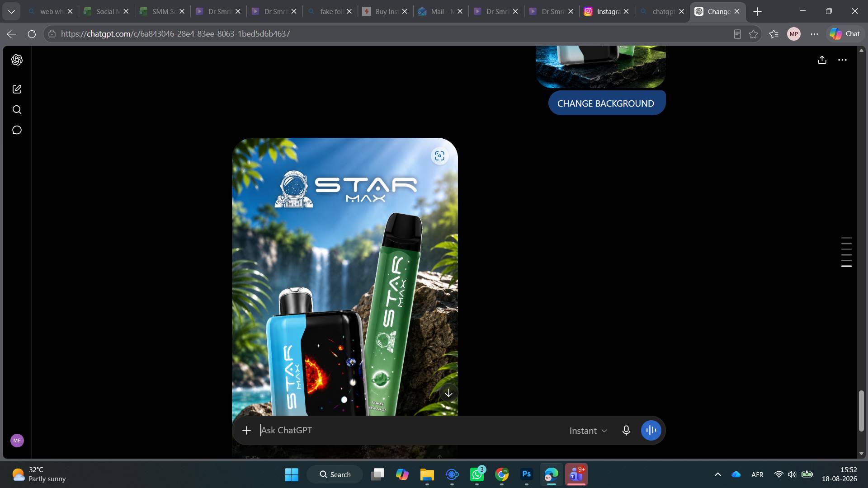Open conversation options three-dot menu
The height and width of the screenshot is (488, 868).
[x=842, y=60]
